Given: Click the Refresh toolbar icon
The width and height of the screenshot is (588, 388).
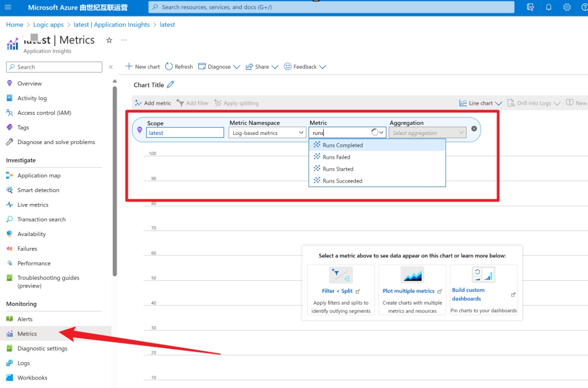Looking at the screenshot, I should 179,67.
